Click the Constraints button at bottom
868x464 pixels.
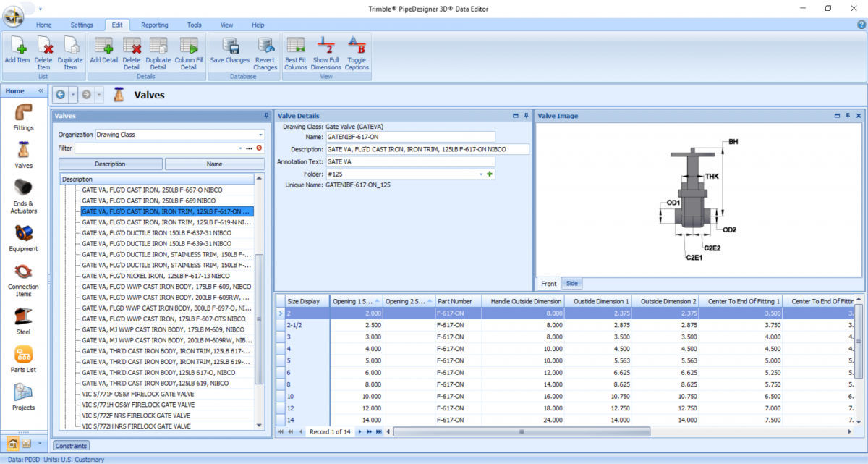(x=71, y=446)
